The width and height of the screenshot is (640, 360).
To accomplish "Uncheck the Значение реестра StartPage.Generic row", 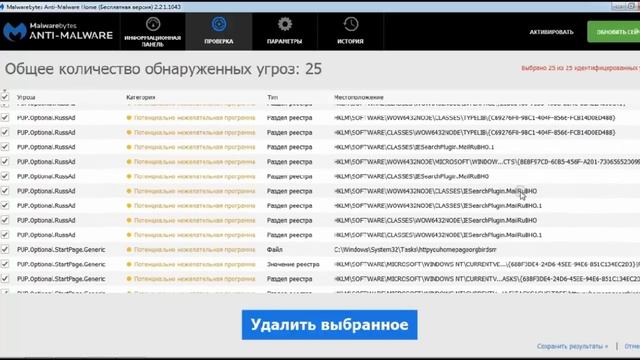I will coord(5,264).
